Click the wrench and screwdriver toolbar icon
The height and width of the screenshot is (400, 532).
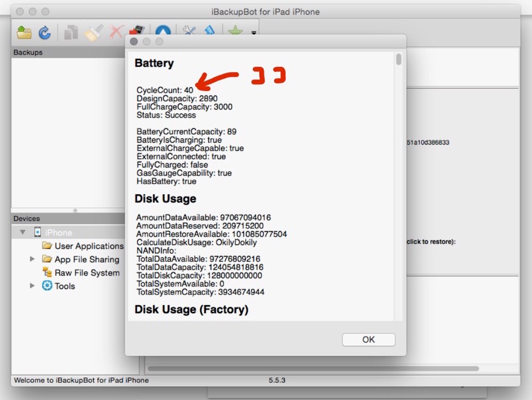pos(189,30)
